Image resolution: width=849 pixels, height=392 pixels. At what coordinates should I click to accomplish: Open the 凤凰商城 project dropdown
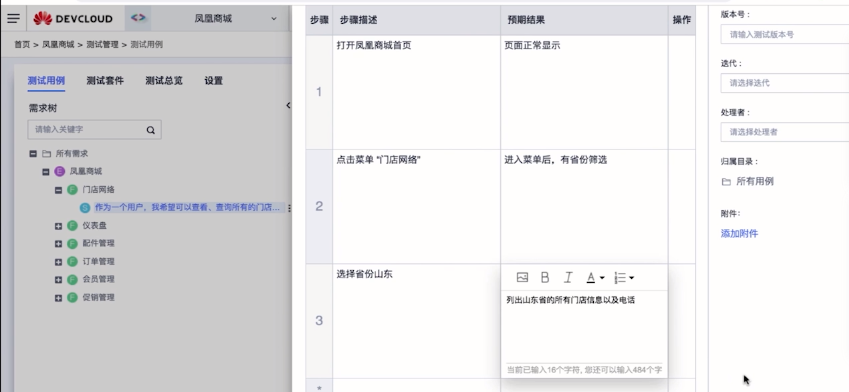[x=236, y=18]
